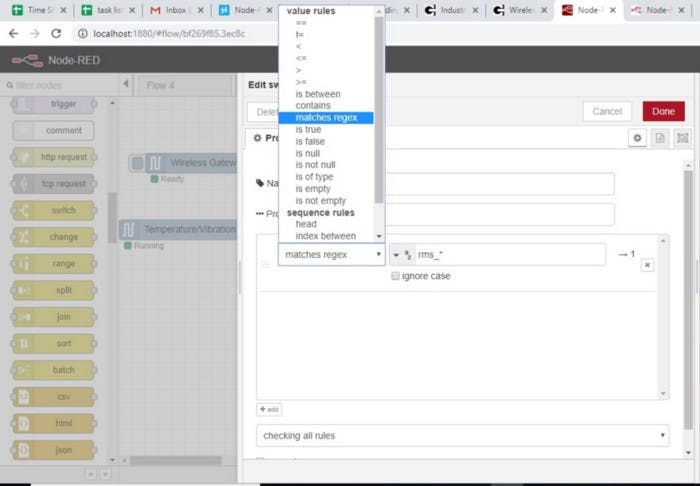This screenshot has height=486, width=700.
Task: Select the switch node in palette
Action: click(55, 210)
